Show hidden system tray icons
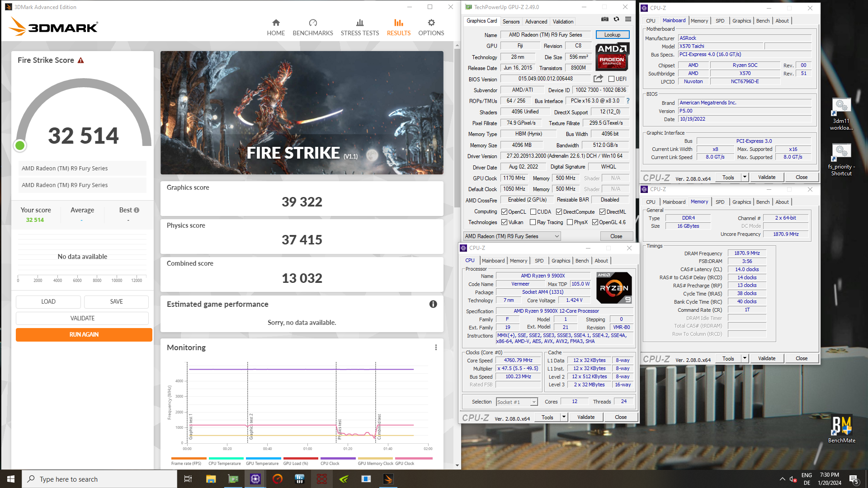This screenshot has height=488, width=868. (782, 479)
